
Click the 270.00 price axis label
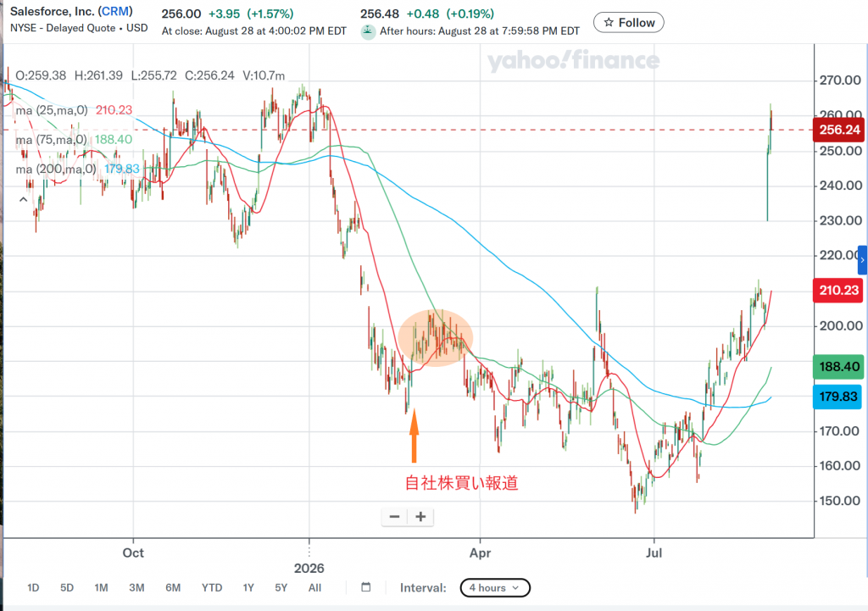[x=840, y=81]
